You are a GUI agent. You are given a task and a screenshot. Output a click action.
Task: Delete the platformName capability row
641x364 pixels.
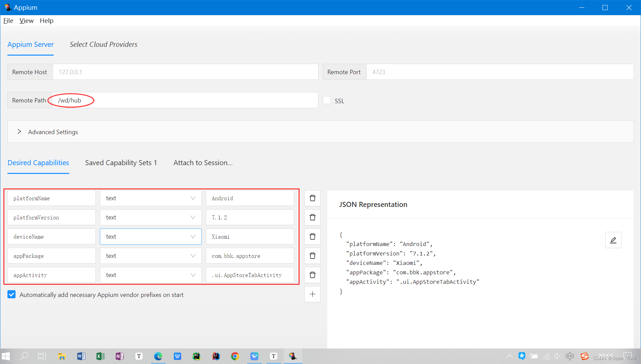[x=312, y=198]
